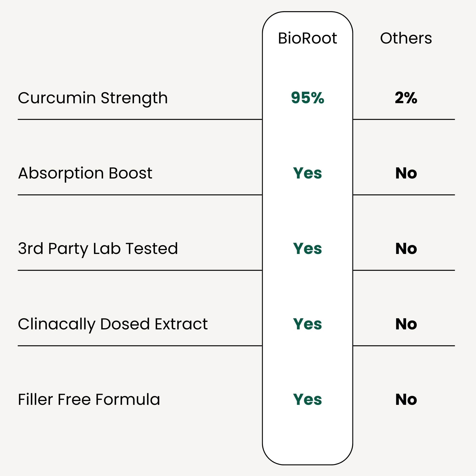Screen dimensions: 476x476
Task: Select the Curcumin Strength row label
Action: tap(93, 98)
